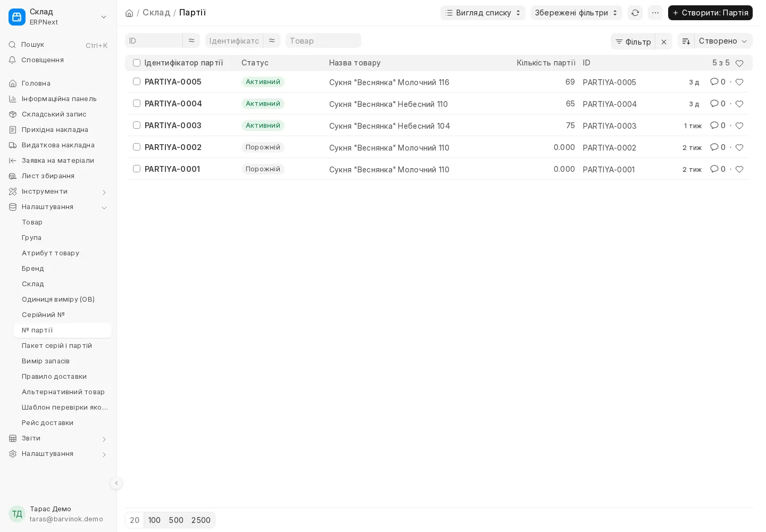Click the home icon in the breadcrumb
This screenshot has width=766, height=532.
click(x=129, y=13)
